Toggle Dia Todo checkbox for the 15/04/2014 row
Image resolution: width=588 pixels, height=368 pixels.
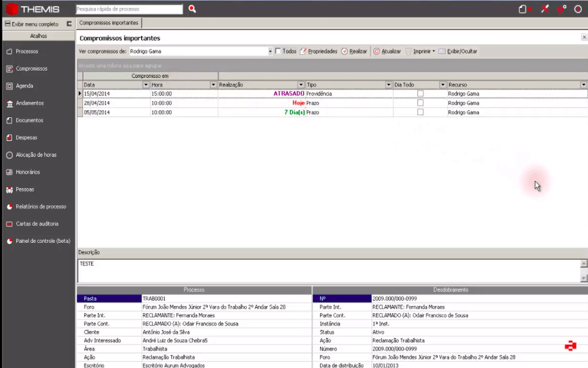coord(420,93)
